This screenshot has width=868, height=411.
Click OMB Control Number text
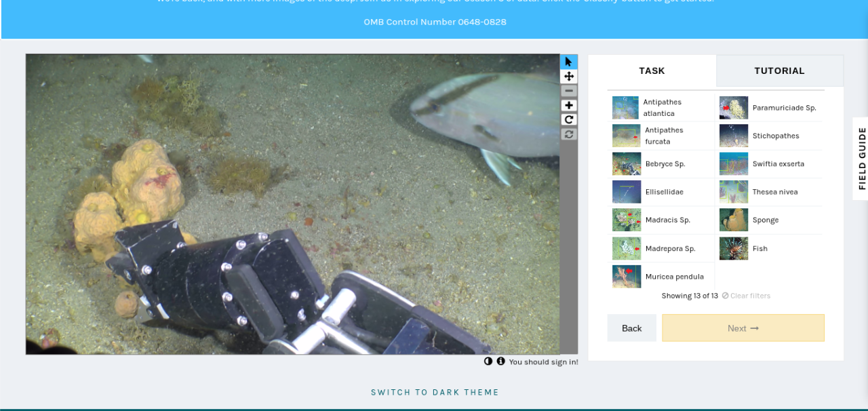tap(435, 22)
